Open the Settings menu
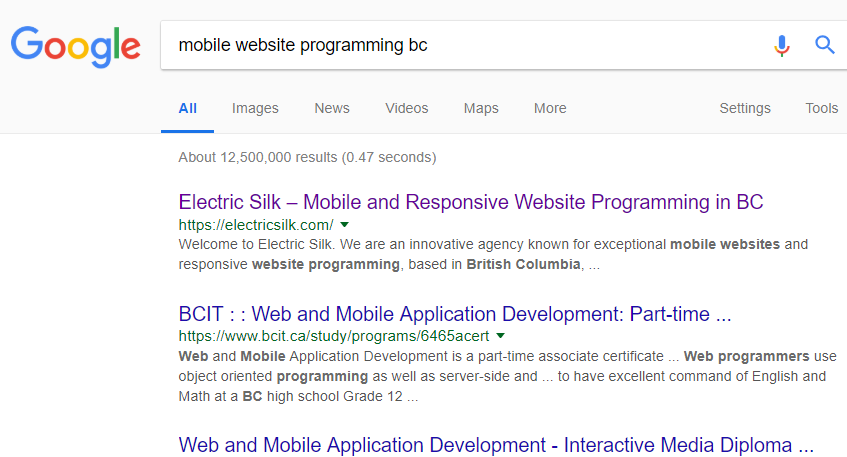Screen dimensions: 847x457 click(744, 109)
